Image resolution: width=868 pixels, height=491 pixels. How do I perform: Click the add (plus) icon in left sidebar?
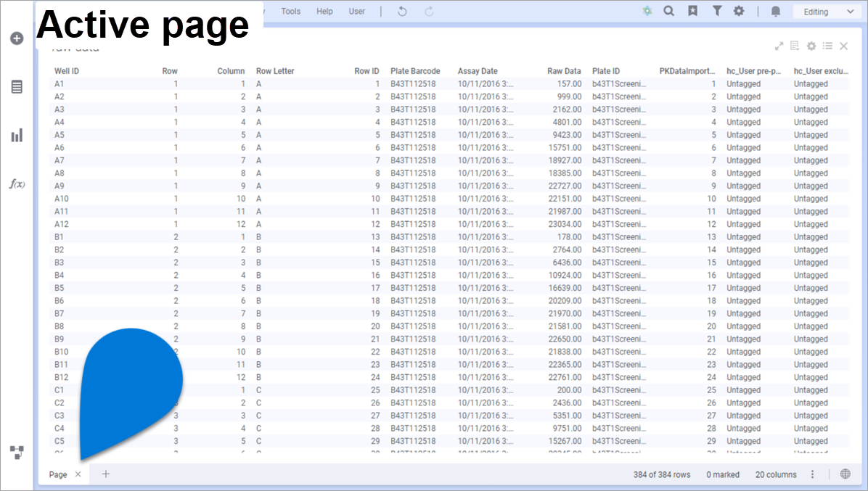coord(17,38)
